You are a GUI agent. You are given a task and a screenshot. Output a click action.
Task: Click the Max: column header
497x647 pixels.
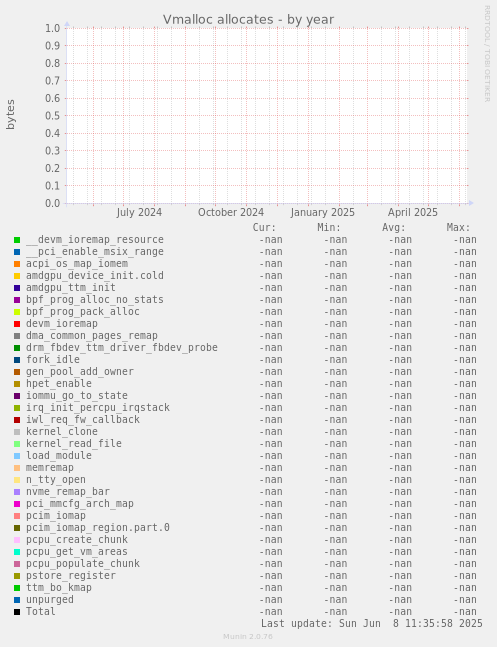point(458,227)
